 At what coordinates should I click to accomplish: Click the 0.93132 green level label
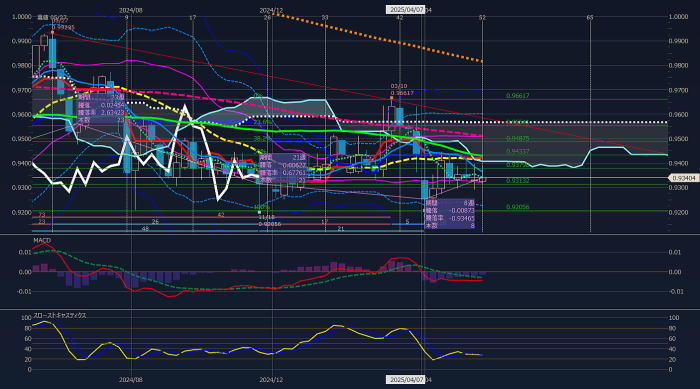coord(517,181)
